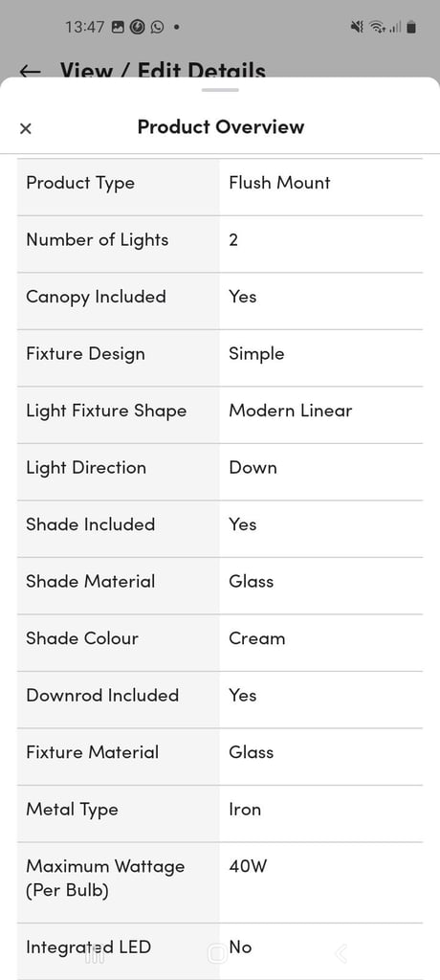The height and width of the screenshot is (980, 440).
Task: Tap the Product Overview heading
Action: point(221,127)
